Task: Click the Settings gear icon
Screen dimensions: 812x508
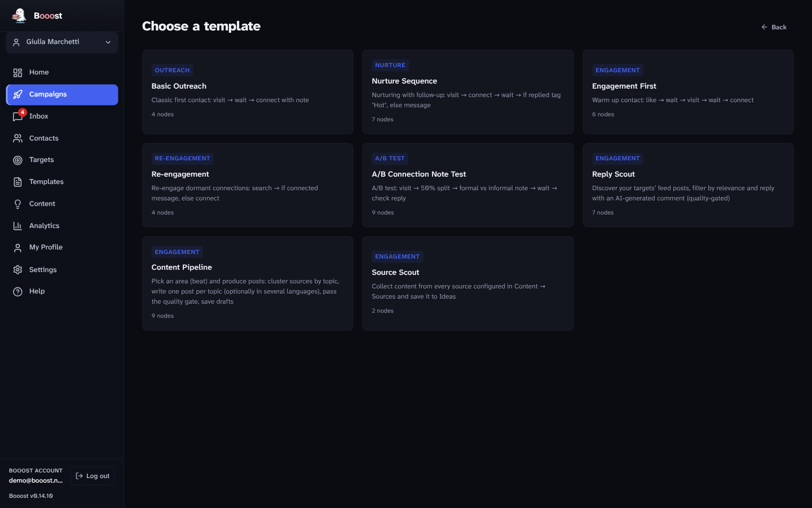Action: (x=17, y=270)
